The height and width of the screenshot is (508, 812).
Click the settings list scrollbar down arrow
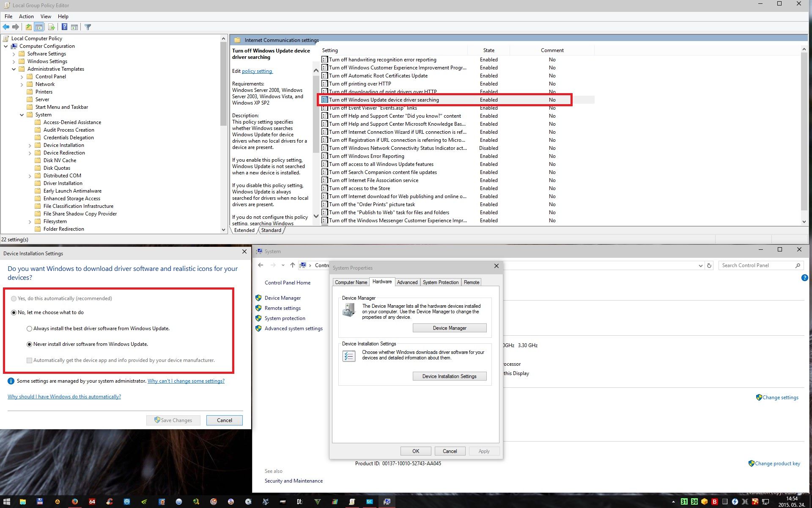tap(804, 221)
